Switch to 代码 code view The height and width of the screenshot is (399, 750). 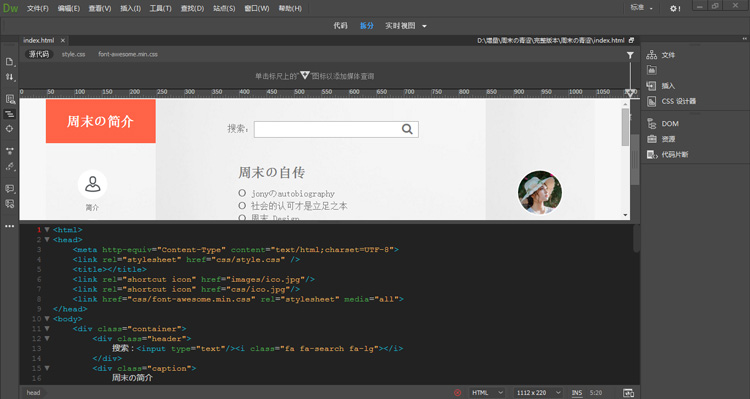(340, 25)
